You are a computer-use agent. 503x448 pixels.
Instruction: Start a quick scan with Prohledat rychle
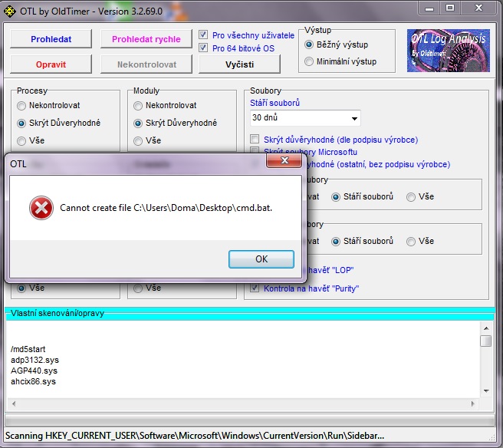[x=146, y=39]
